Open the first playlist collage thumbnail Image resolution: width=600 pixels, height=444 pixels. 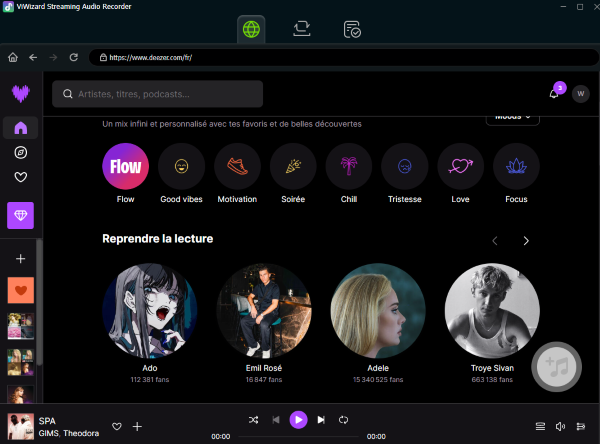(21, 326)
